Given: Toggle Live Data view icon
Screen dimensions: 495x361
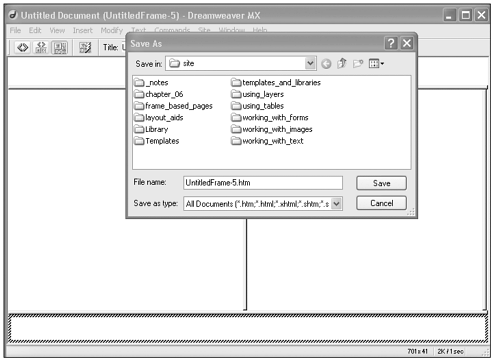Looking at the screenshot, I should point(85,47).
